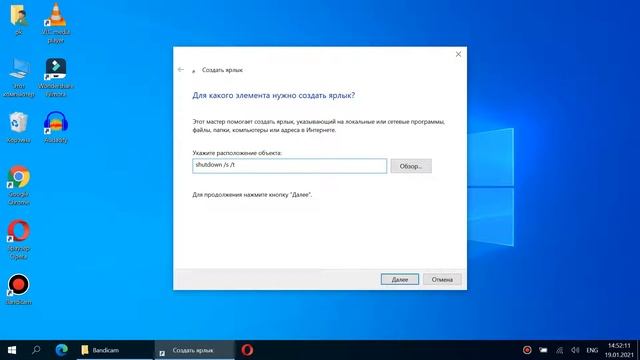The height and width of the screenshot is (360, 640).
Task: Open network status tray icon
Action: 560,350
